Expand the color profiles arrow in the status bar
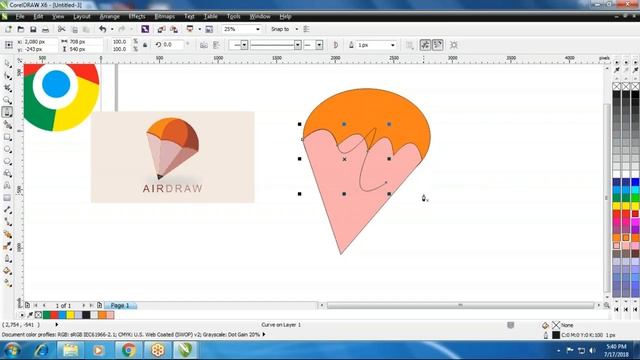The image size is (640, 360). click(264, 334)
